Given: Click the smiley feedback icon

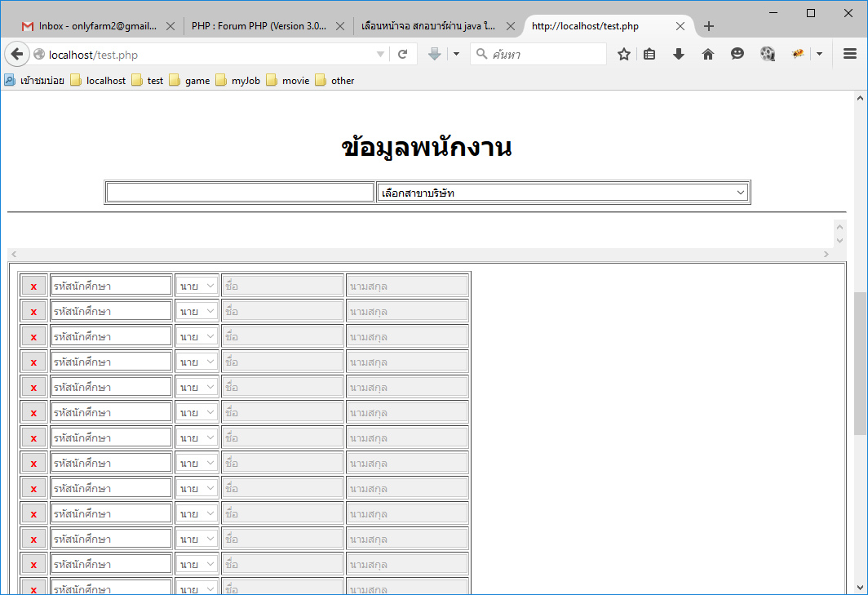Looking at the screenshot, I should 737,54.
